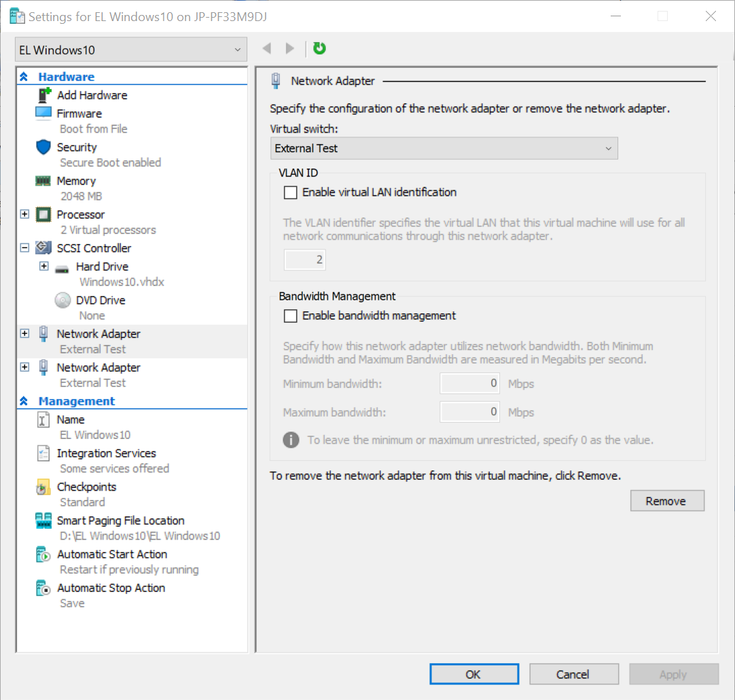The height and width of the screenshot is (700, 735).
Task: Close the settings window
Action: 711,16
